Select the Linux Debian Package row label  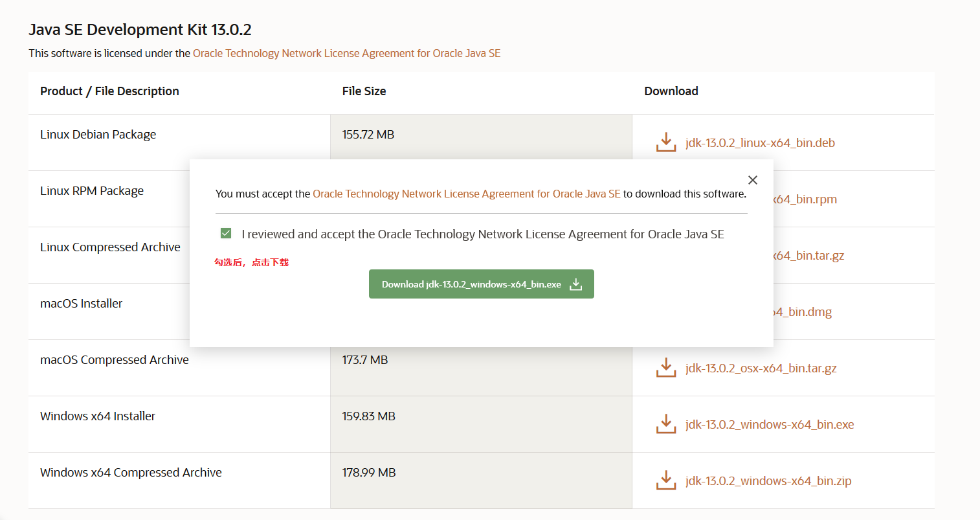tap(98, 135)
